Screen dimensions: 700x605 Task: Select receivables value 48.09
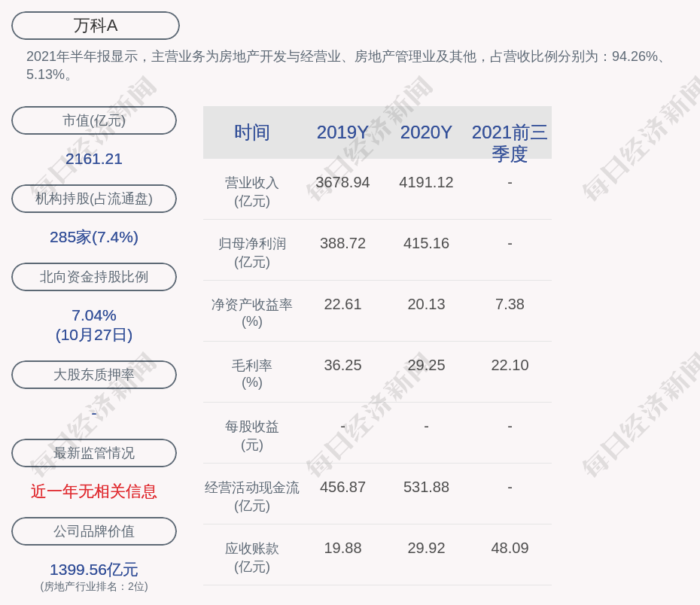tap(510, 549)
